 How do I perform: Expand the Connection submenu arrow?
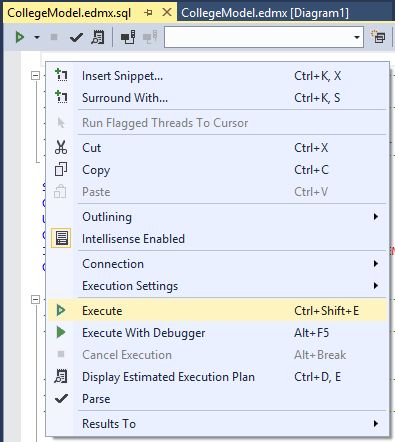376,264
